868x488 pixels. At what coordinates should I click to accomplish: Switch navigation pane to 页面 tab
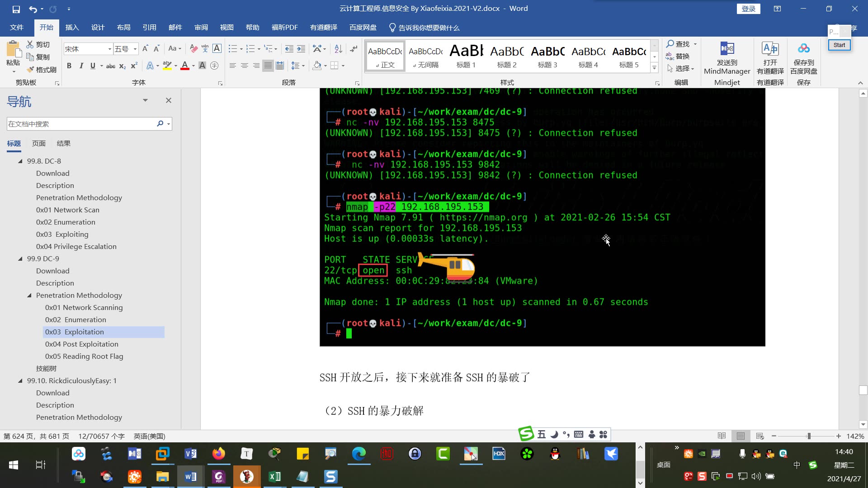[38, 144]
